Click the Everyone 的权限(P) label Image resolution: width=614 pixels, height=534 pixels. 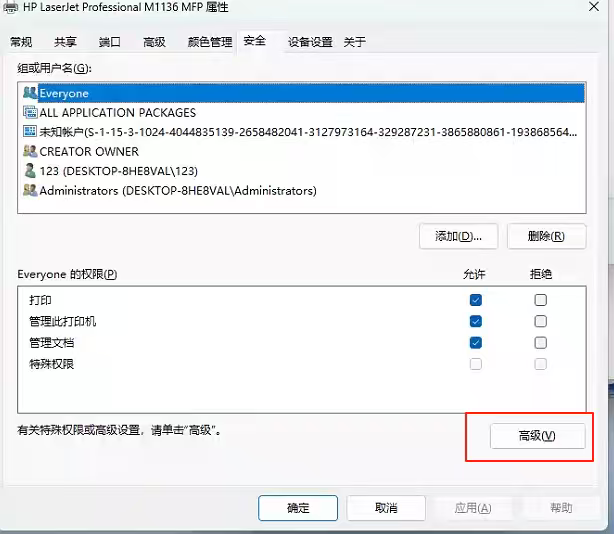67,274
